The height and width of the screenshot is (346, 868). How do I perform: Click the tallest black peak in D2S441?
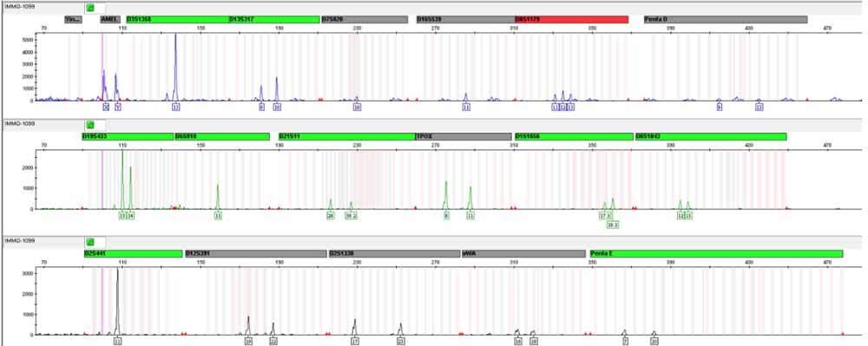(117, 301)
